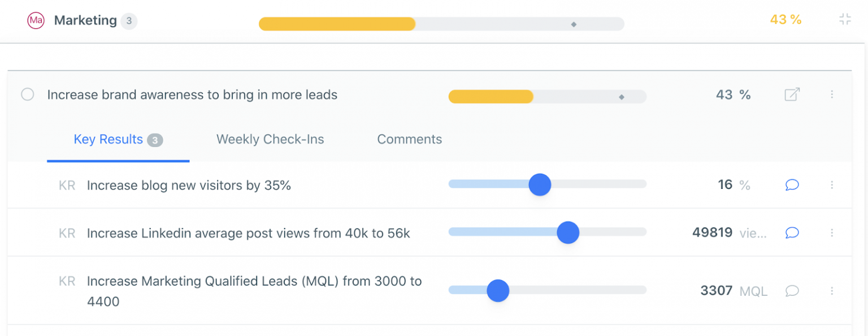
Task: Open comments for the Marketing Qualified Leads key result
Action: click(x=792, y=291)
